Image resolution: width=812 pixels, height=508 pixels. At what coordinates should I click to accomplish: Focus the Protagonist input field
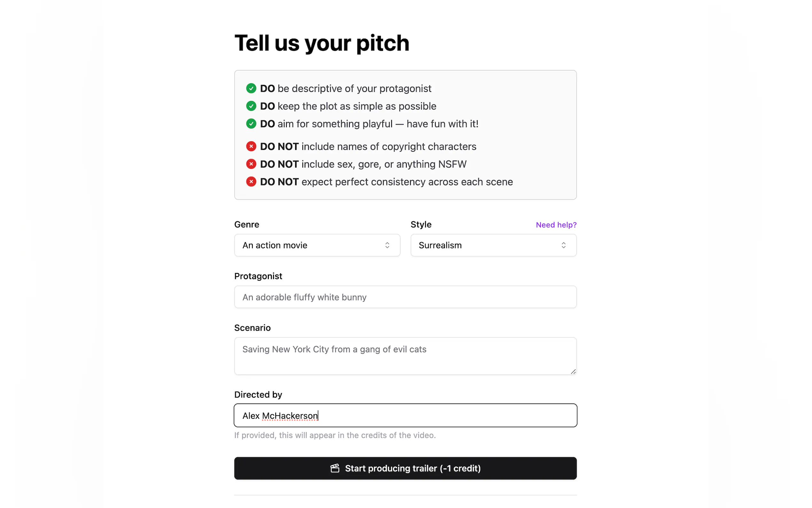[405, 297]
